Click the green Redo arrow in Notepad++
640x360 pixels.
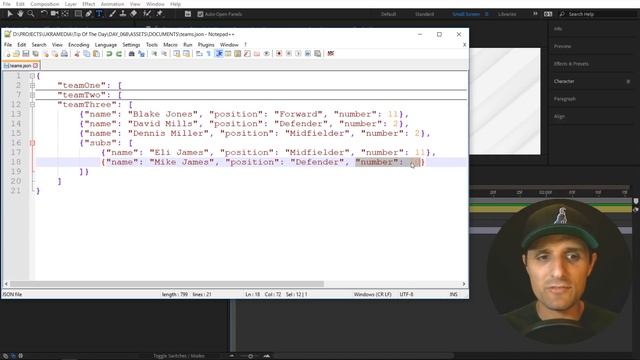pyautogui.click(x=119, y=54)
